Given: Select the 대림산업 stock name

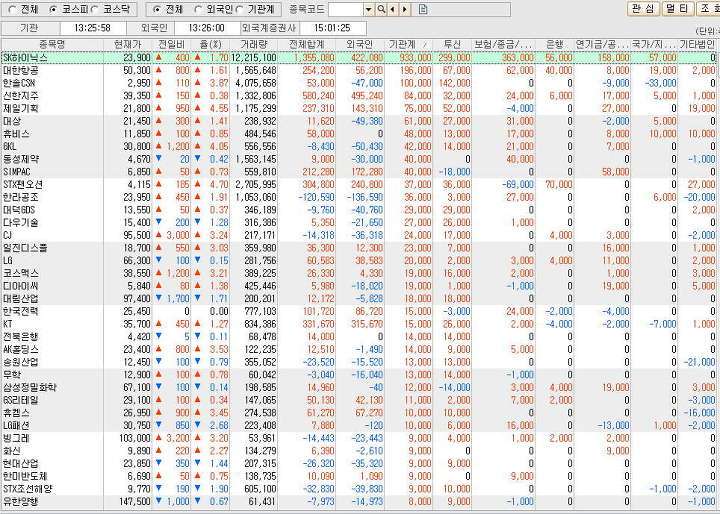Looking at the screenshot, I should pos(21,299).
